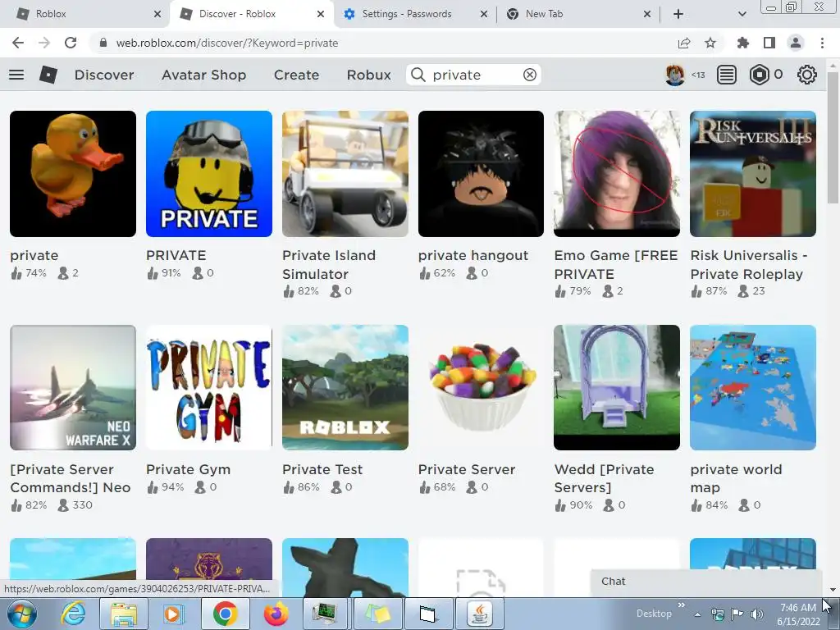
Task: Open Risk Universalis Private Roleplay link
Action: click(x=748, y=265)
